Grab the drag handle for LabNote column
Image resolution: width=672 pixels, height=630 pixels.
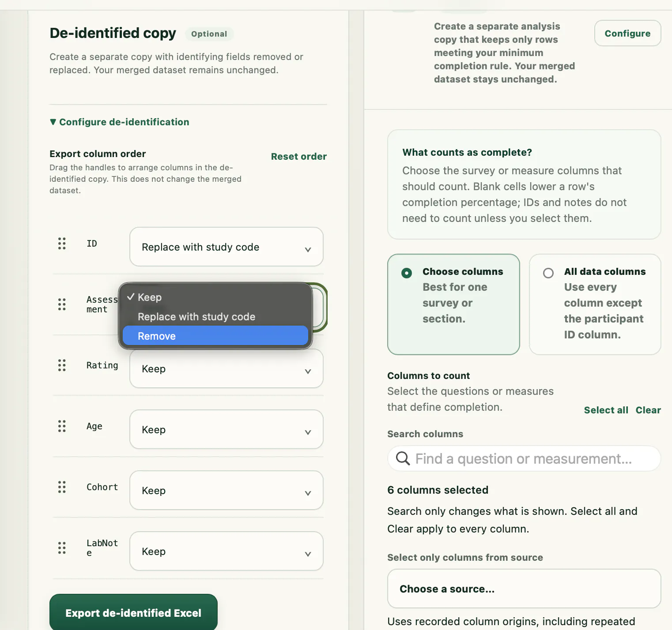click(x=62, y=548)
